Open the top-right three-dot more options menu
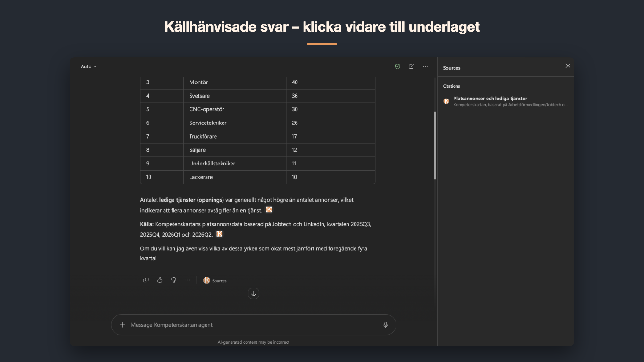The image size is (644, 362). [425, 66]
